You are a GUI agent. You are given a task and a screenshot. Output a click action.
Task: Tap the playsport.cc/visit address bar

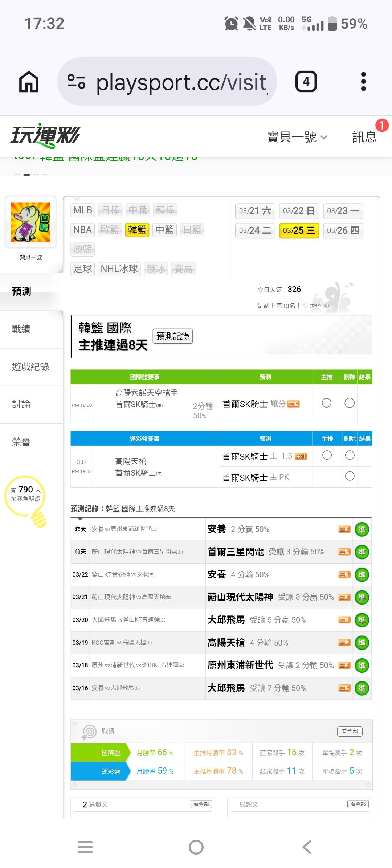167,82
